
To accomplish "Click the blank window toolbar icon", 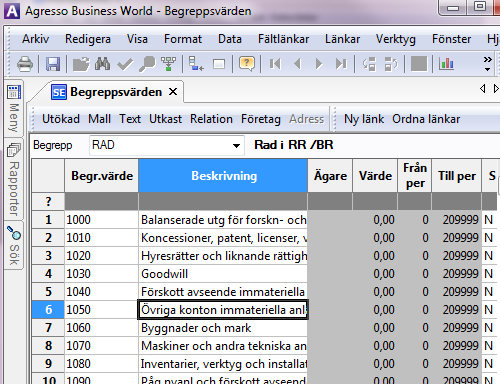I will (219, 64).
